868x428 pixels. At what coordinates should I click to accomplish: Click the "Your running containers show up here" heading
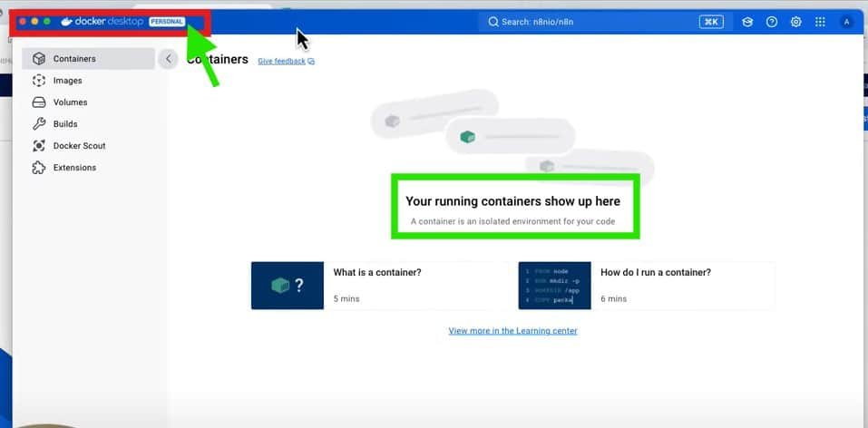tap(512, 201)
